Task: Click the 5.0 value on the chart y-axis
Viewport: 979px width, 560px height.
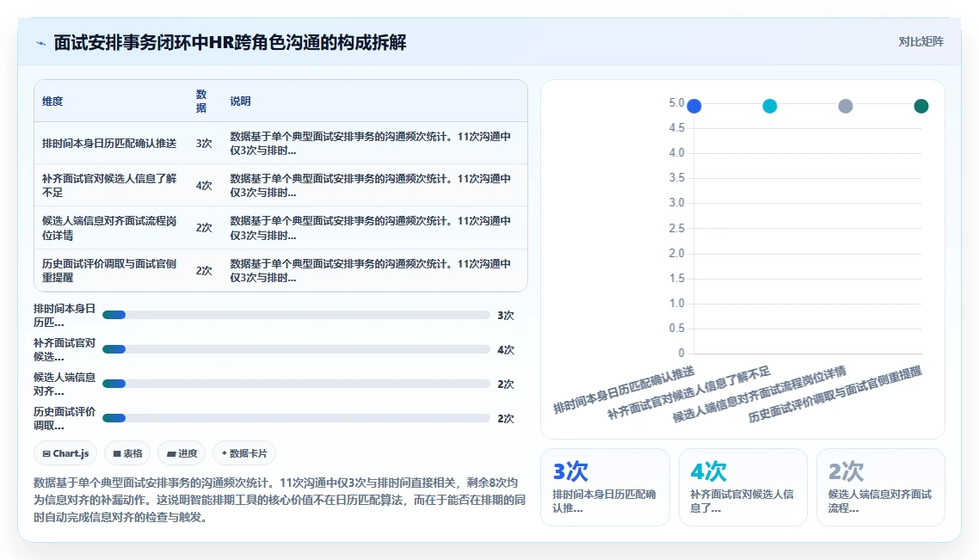Action: coord(676,102)
